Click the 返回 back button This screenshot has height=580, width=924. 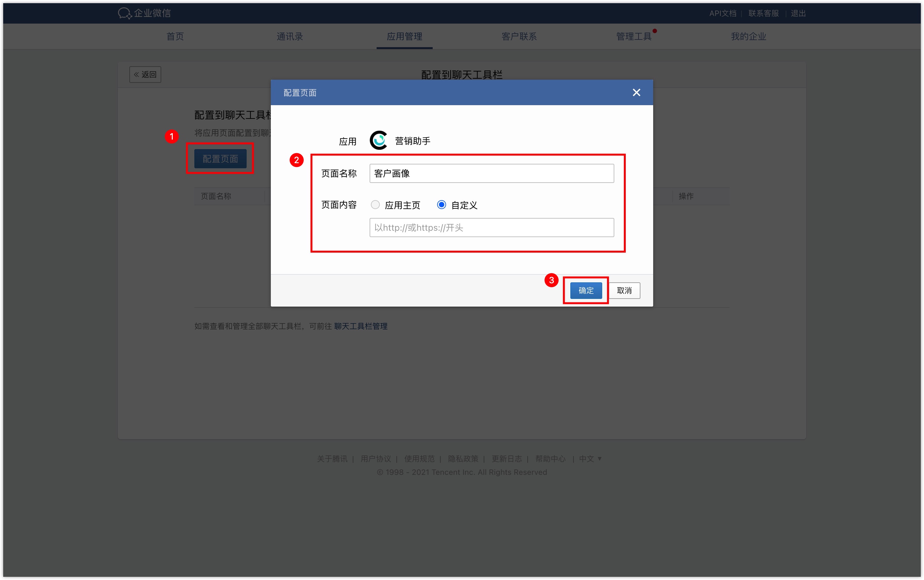click(145, 75)
